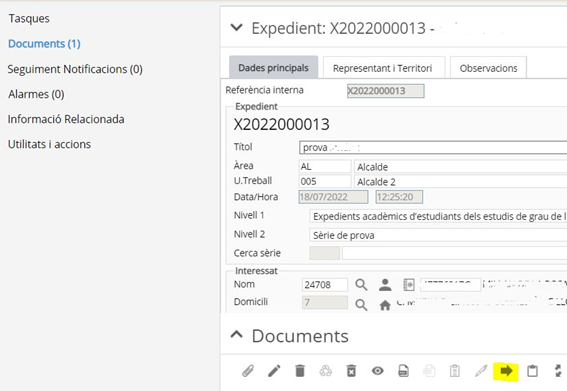This screenshot has width=567, height=391.
Task: Click the pencil edit document icon
Action: click(x=274, y=371)
